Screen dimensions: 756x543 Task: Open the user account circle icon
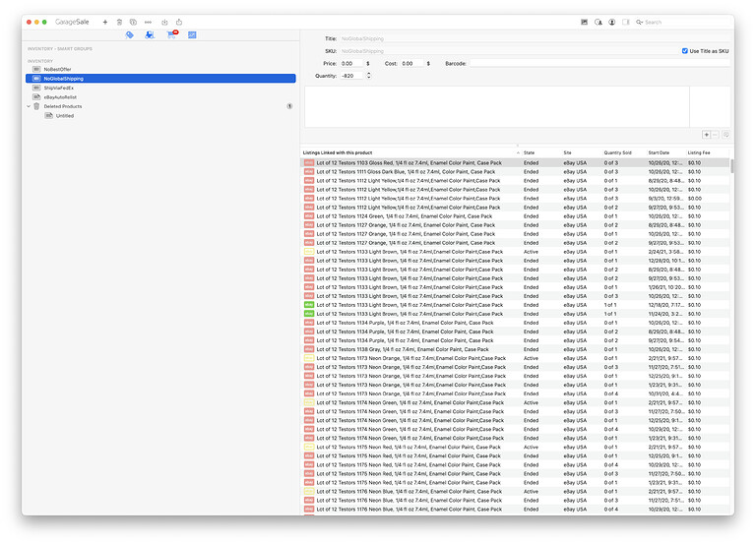tap(612, 23)
